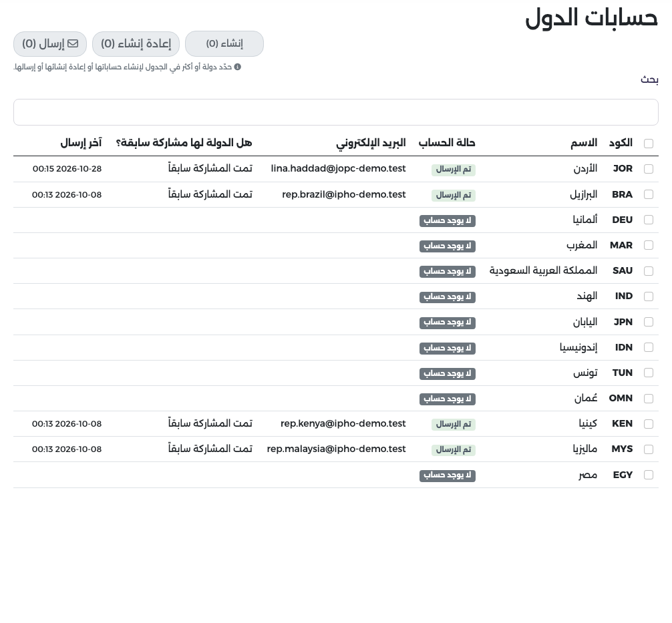Click the لا يوجد حساب badge for EGY
This screenshot has height=623, width=672.
pos(448,475)
